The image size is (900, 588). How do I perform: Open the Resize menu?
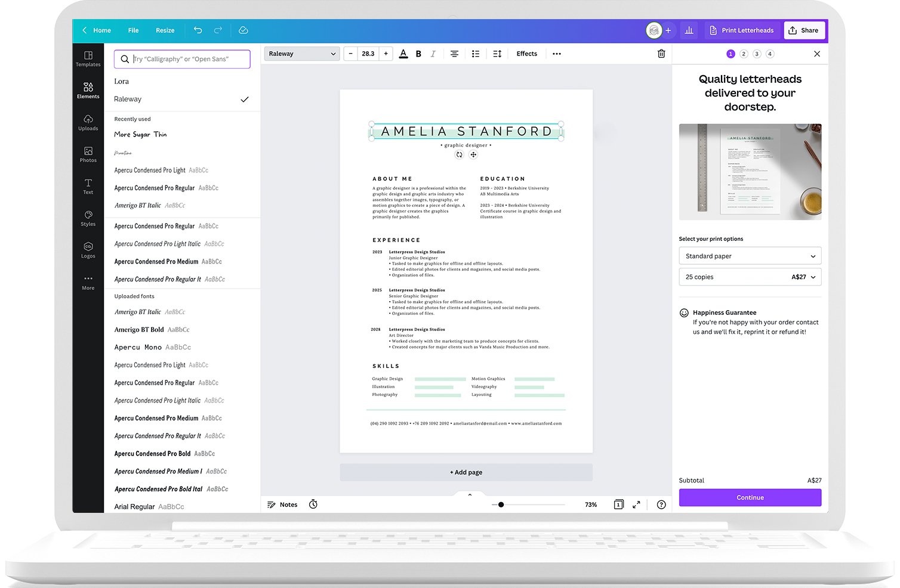(x=165, y=30)
